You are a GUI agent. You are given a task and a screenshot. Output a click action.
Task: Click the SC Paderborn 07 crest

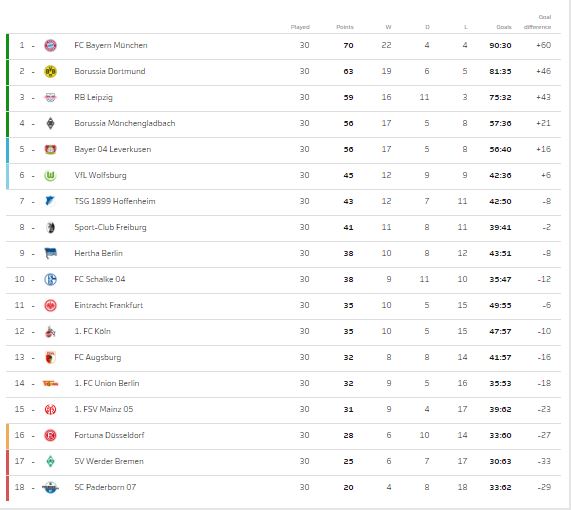tap(50, 487)
